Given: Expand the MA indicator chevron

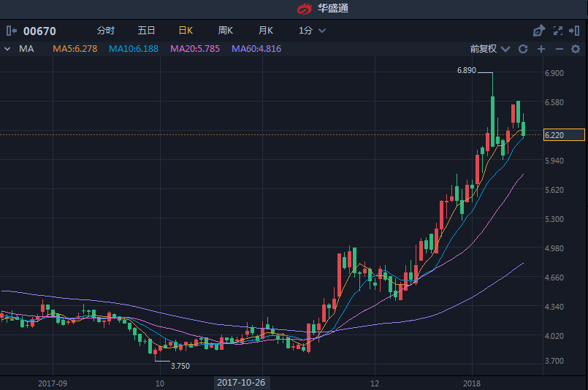Looking at the screenshot, I should point(7,49).
